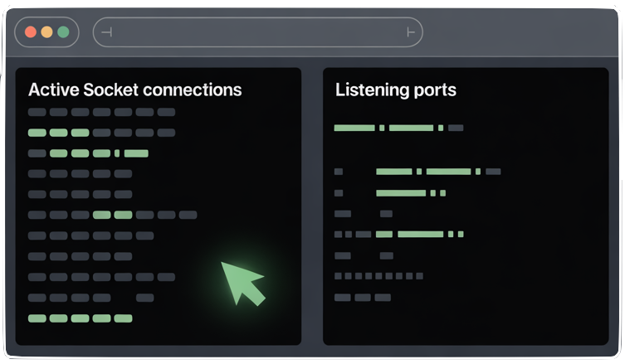Click the bottom all-green row in socket connections
The width and height of the screenshot is (625, 364).
80,318
